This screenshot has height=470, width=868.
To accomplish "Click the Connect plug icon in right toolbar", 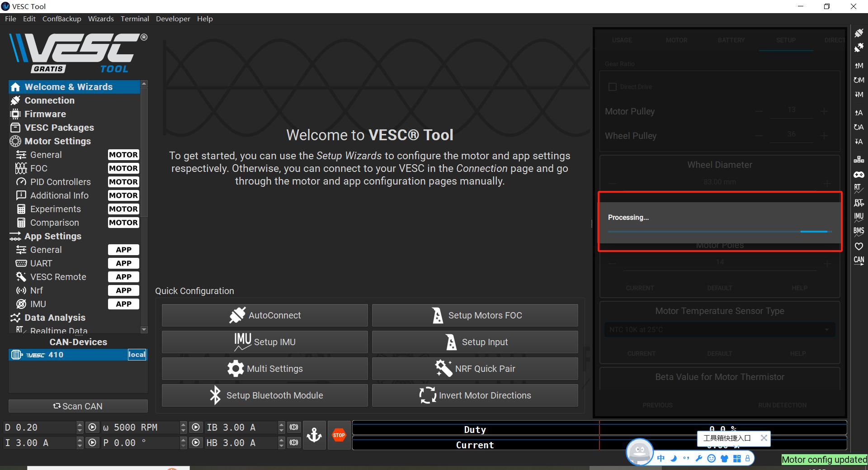I will coord(859,33).
